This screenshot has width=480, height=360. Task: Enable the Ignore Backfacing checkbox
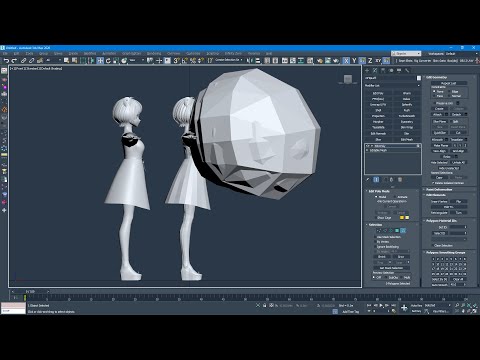pos(375,247)
